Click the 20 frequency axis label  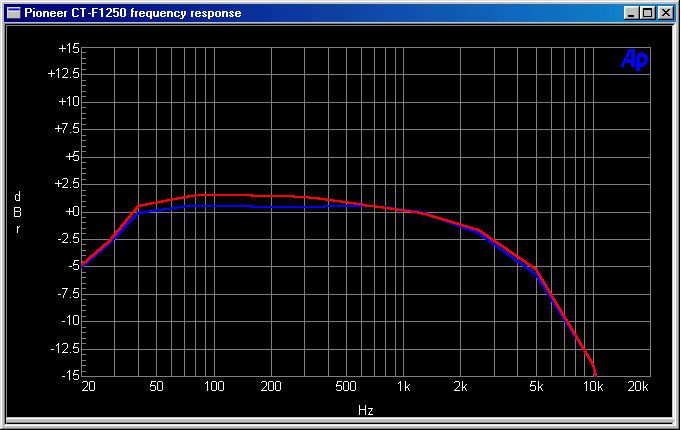point(89,386)
